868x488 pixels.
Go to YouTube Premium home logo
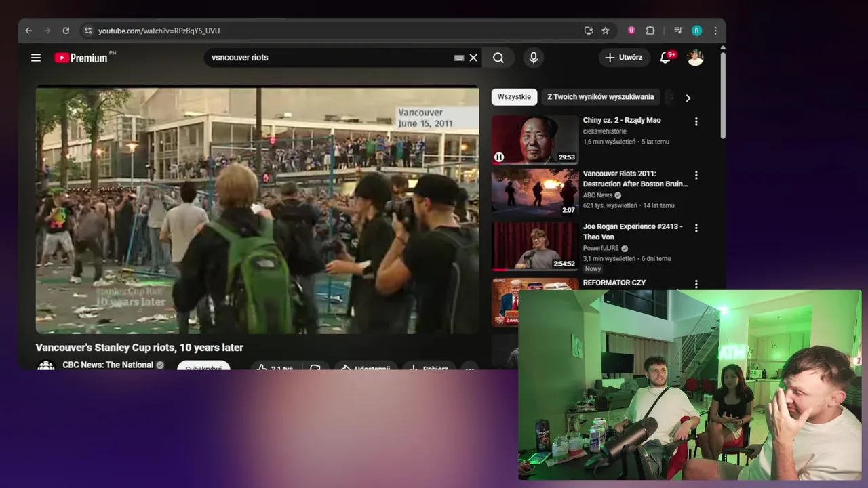point(81,58)
